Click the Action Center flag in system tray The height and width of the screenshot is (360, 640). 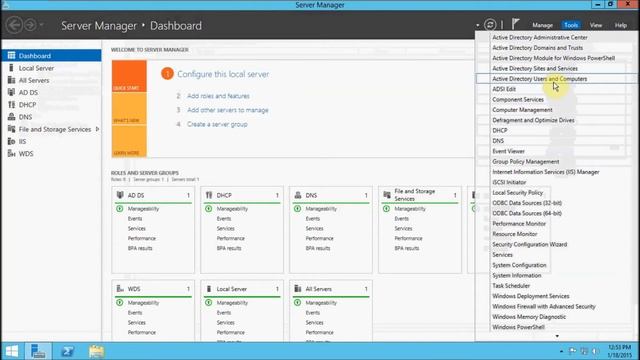click(x=573, y=351)
